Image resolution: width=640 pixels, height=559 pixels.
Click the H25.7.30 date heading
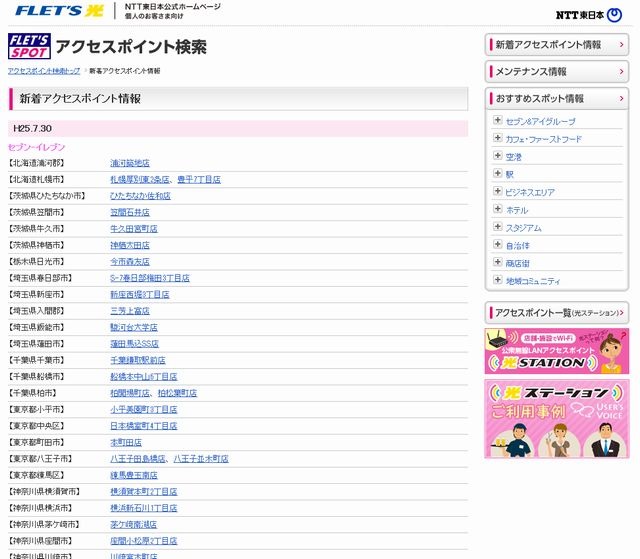tap(32, 129)
